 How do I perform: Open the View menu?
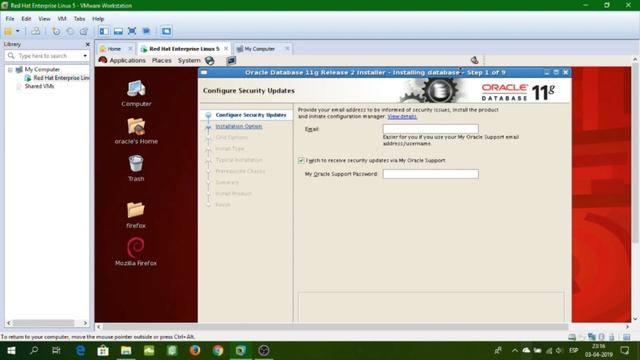coord(44,19)
